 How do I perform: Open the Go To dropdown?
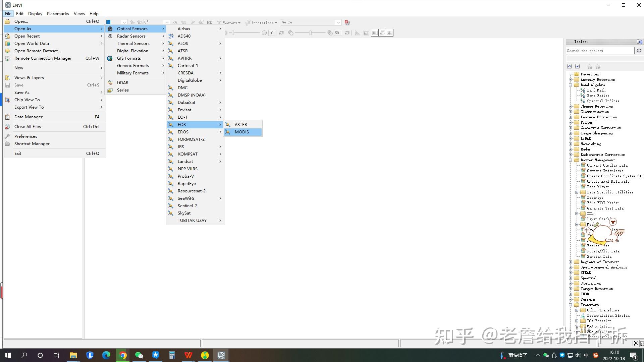338,22
